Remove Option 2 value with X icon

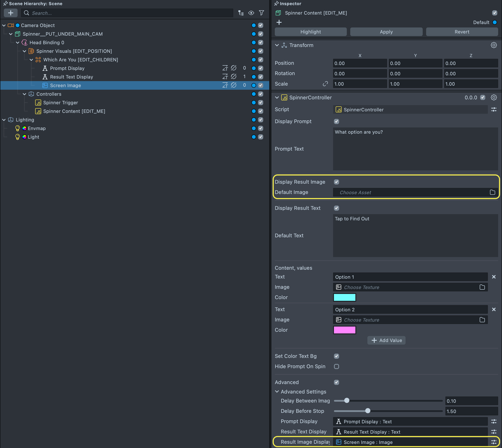(x=493, y=309)
